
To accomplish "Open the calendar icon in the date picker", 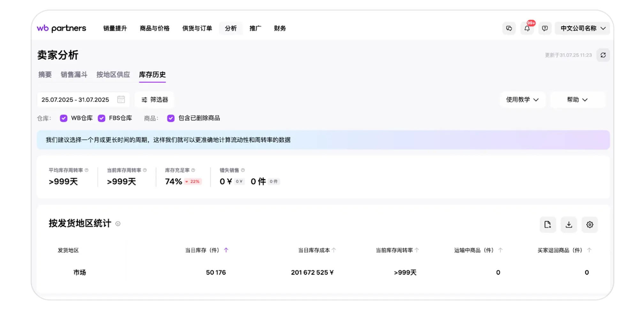I will (x=121, y=100).
